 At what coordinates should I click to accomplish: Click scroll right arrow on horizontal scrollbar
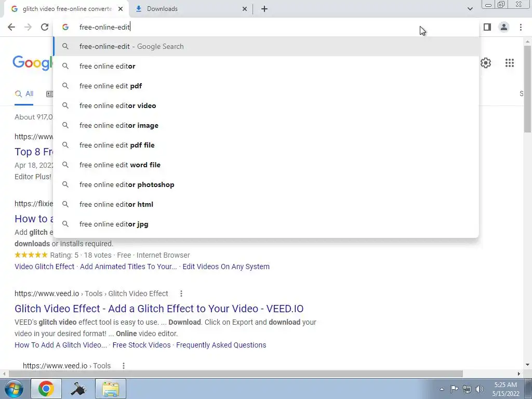click(519, 374)
